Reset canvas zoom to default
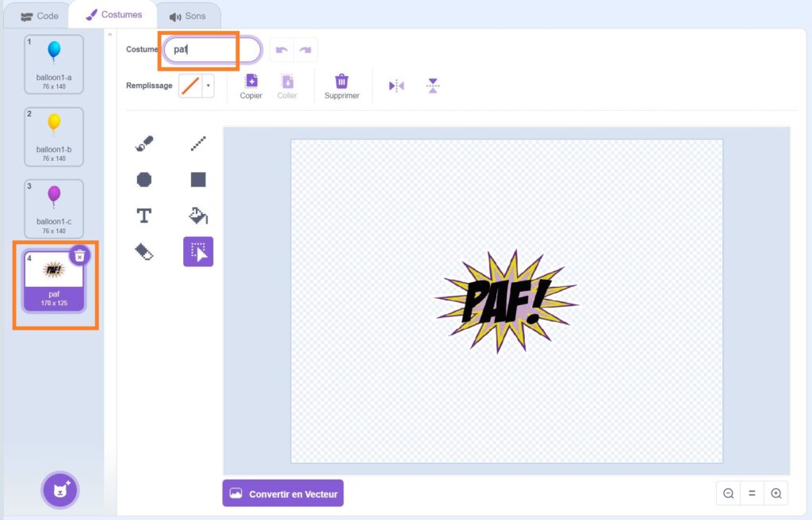This screenshot has width=812, height=520. (752, 493)
